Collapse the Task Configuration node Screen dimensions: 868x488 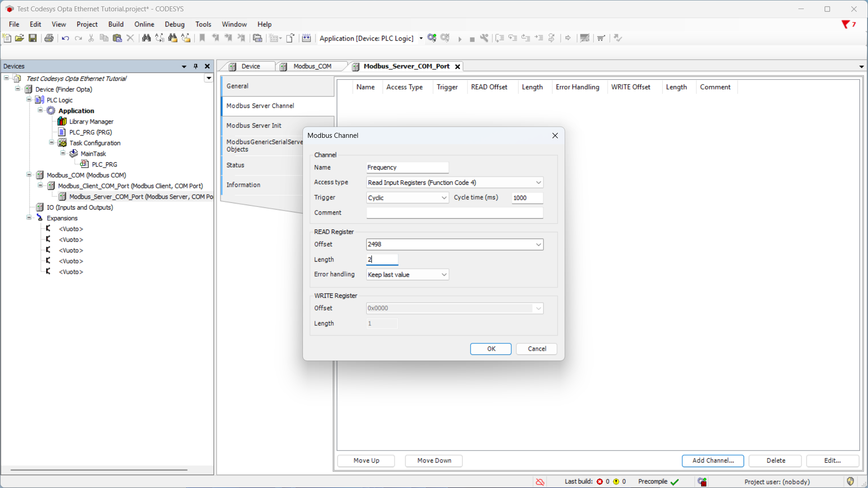[52, 143]
